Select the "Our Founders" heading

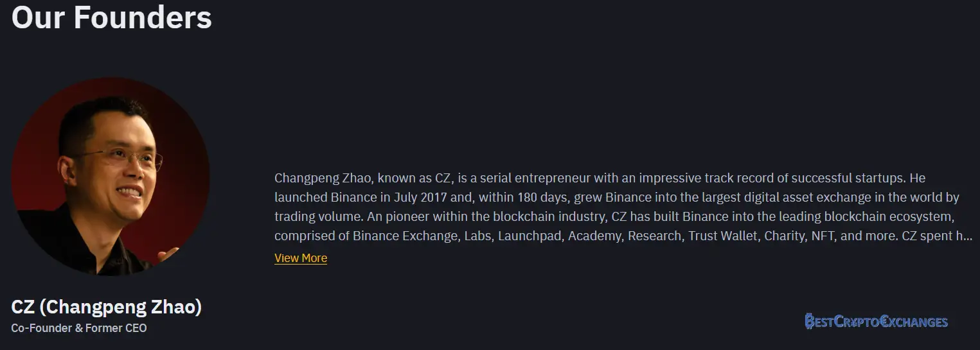pos(112,17)
